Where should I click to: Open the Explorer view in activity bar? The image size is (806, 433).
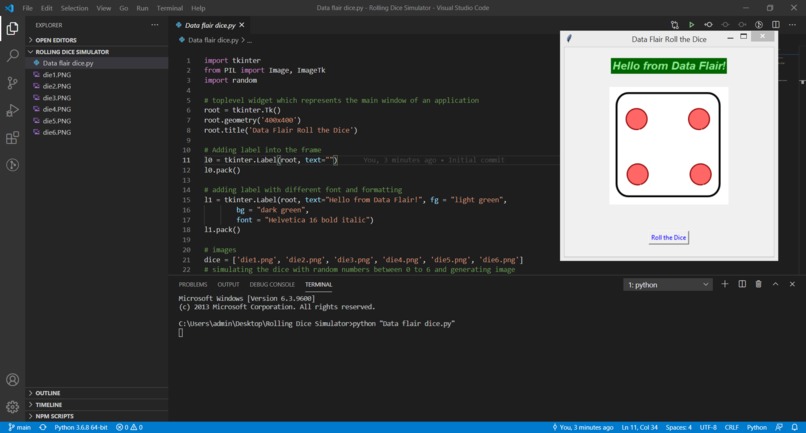pos(12,28)
